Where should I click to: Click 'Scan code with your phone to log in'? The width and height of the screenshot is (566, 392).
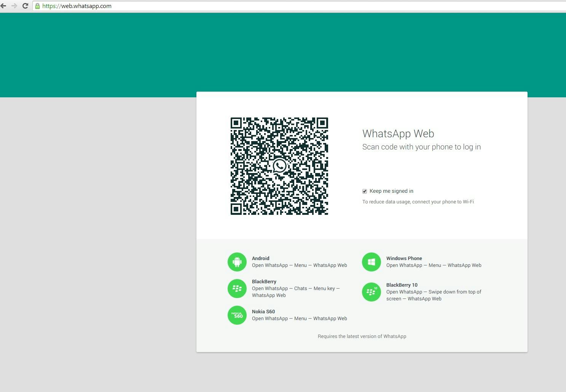tap(421, 147)
